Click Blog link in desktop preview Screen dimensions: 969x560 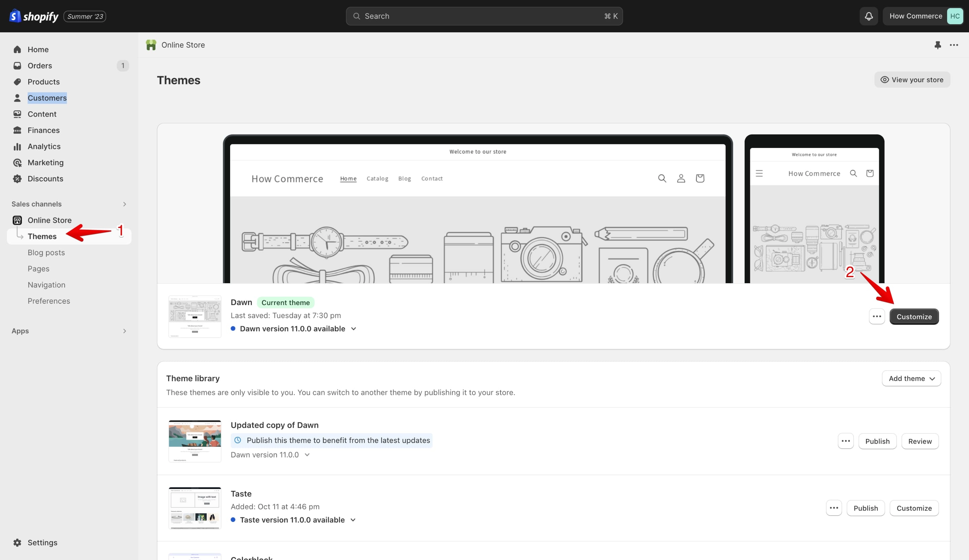(404, 179)
